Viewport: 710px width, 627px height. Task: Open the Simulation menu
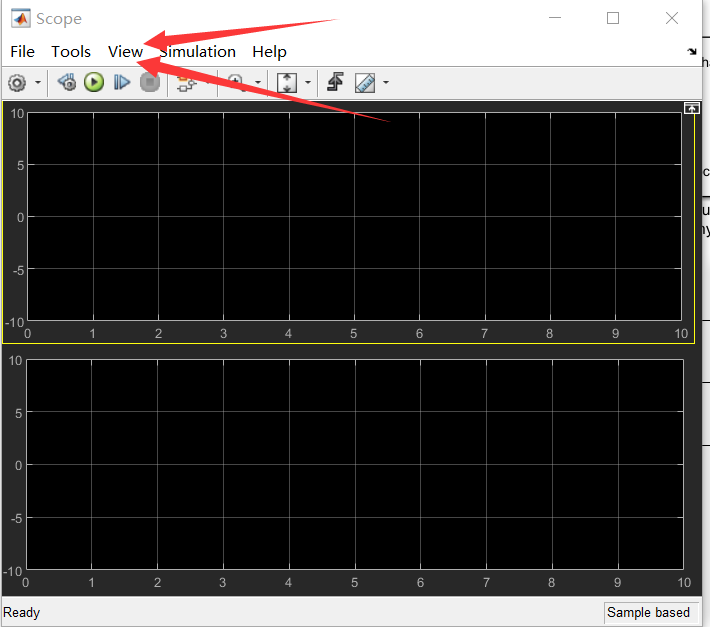point(197,52)
